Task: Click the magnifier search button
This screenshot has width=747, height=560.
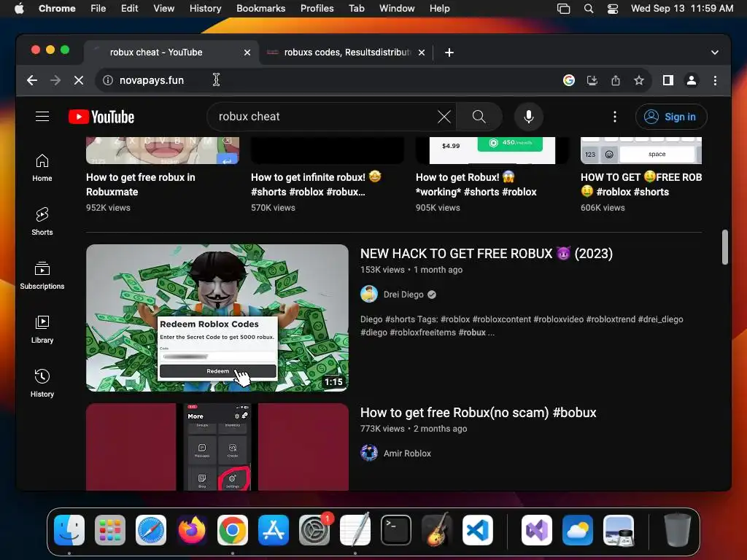Action: (479, 117)
